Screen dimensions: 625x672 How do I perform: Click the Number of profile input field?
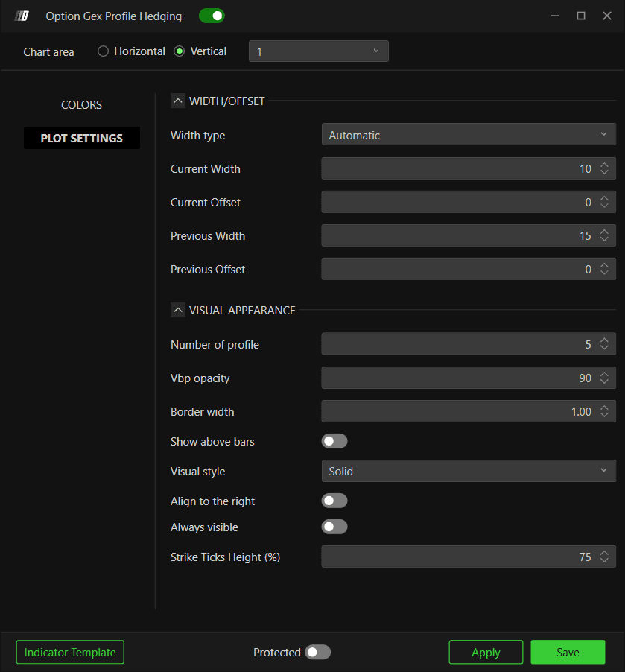(x=469, y=343)
